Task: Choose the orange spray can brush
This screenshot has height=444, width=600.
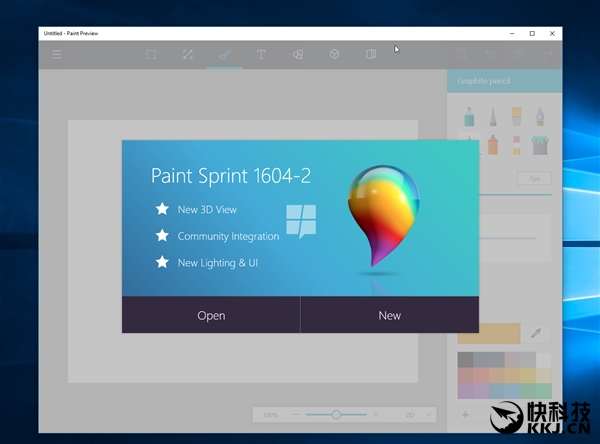Action: tap(493, 145)
